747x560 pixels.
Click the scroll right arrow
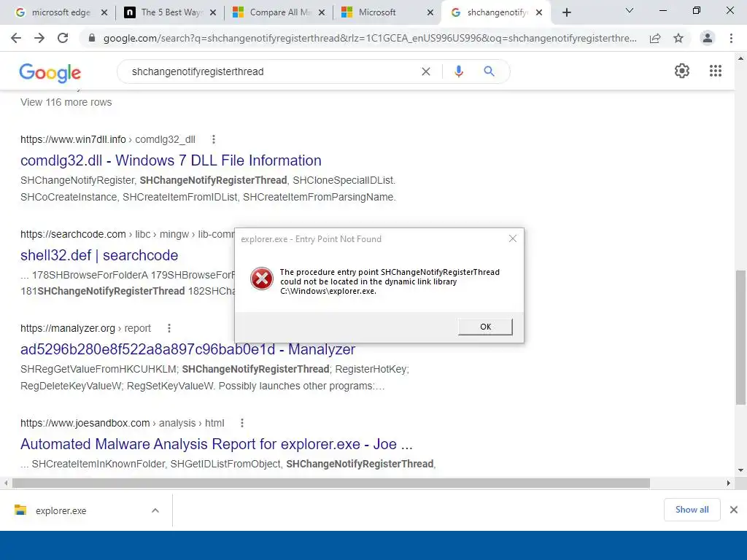pyautogui.click(x=729, y=483)
